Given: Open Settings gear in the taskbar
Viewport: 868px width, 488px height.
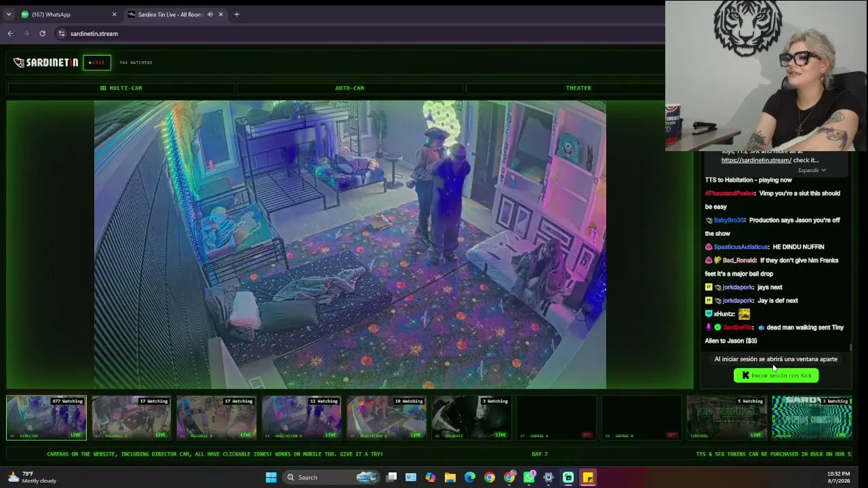Looking at the screenshot, I should [549, 477].
